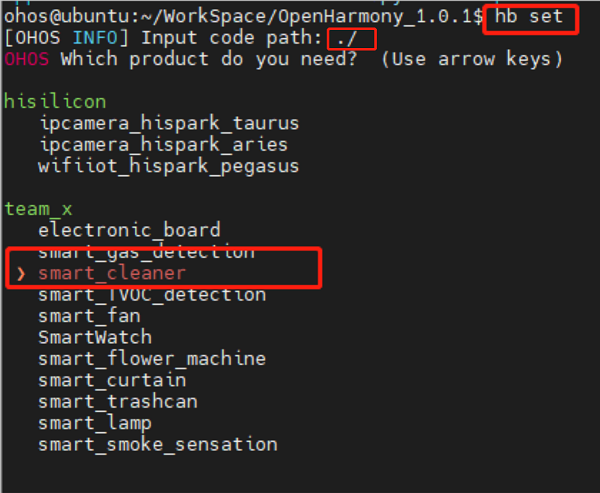Choose smart_trashcan from the products
The height and width of the screenshot is (493, 600).
click(x=118, y=401)
